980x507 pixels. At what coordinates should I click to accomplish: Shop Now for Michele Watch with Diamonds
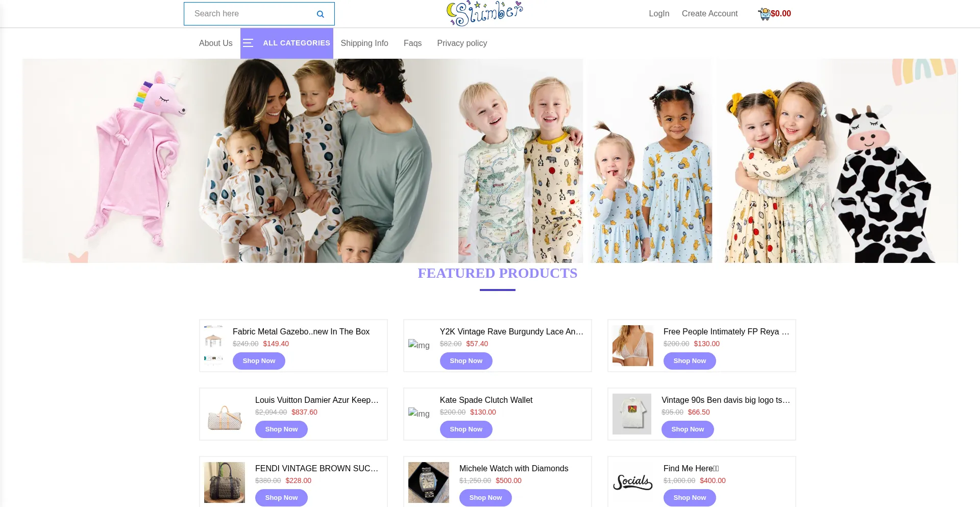click(485, 498)
